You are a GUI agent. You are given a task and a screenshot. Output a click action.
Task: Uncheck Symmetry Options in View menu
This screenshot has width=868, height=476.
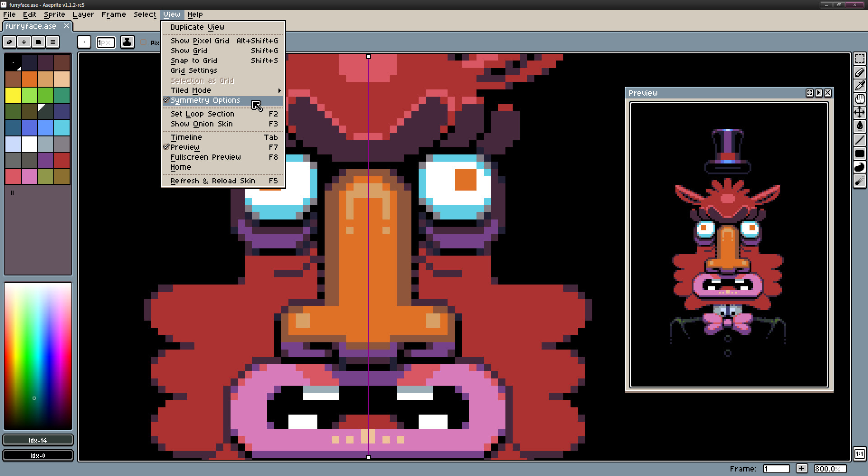[x=205, y=100]
